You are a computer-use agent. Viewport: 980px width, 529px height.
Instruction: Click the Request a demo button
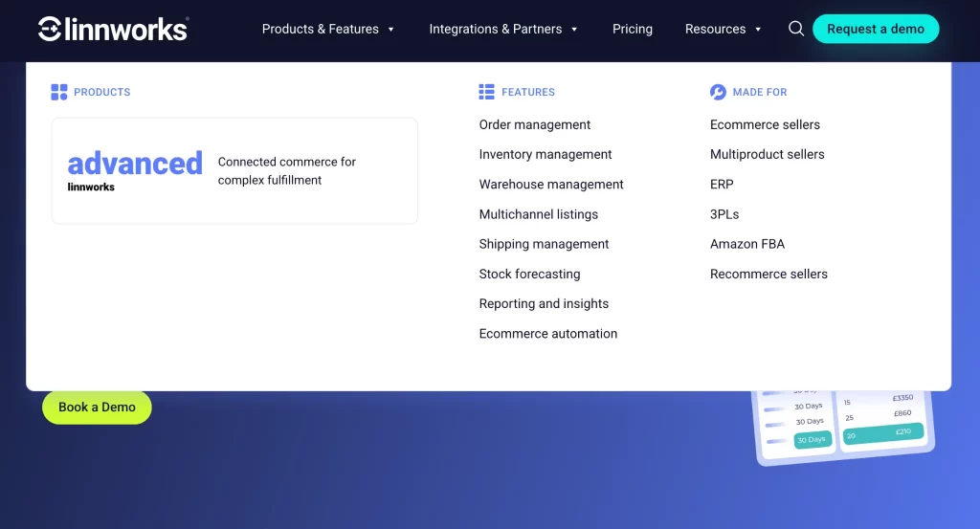(875, 29)
